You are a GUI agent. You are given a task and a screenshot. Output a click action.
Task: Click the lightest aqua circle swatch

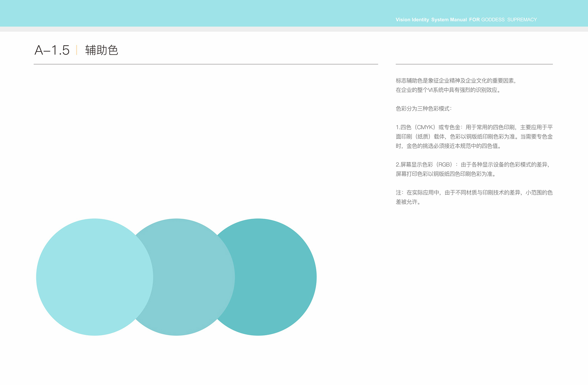[94, 277]
